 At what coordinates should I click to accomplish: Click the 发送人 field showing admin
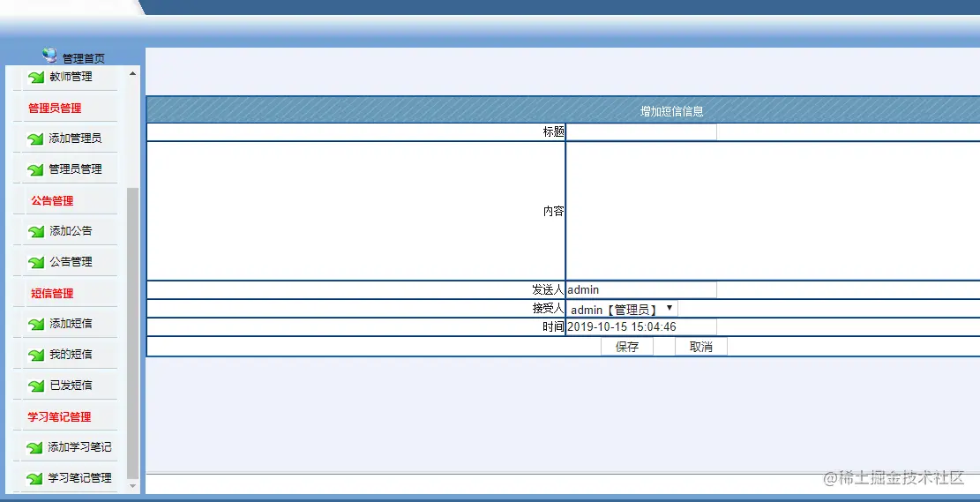click(x=641, y=290)
